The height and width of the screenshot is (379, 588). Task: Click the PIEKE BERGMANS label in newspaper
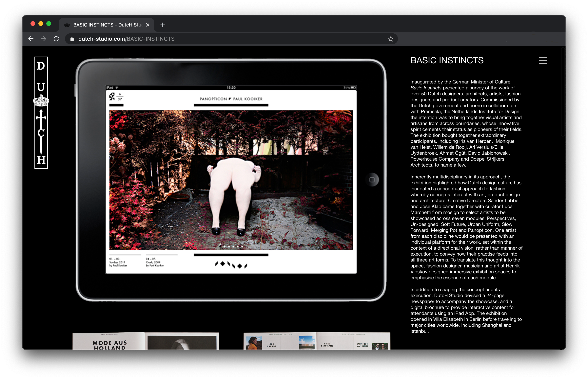327,345
